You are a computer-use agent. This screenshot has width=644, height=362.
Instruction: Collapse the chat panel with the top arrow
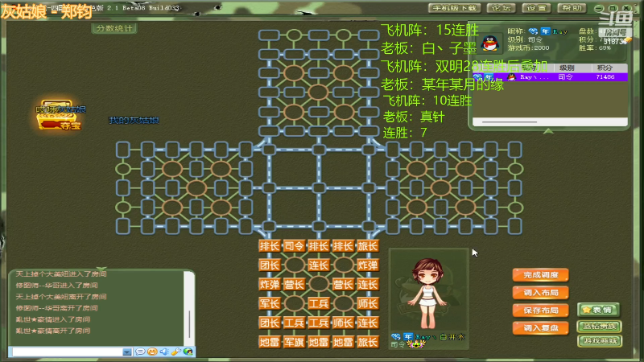tap(101, 269)
